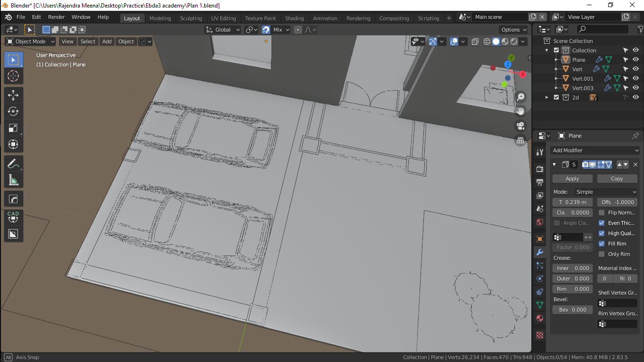Select the Annotate tool
This screenshot has width=644, height=362.
[x=13, y=164]
